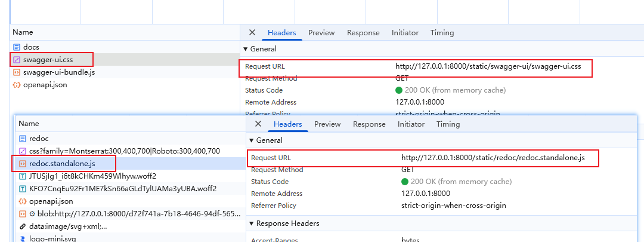This screenshot has width=644, height=242.
Task: Select JTUSjIg1_i6t8kCHKm459Wlhyw.woff2 request
Action: click(x=131, y=176)
